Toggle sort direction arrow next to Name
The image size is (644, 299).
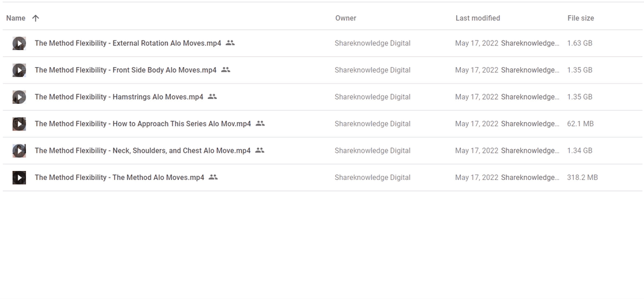point(36,18)
